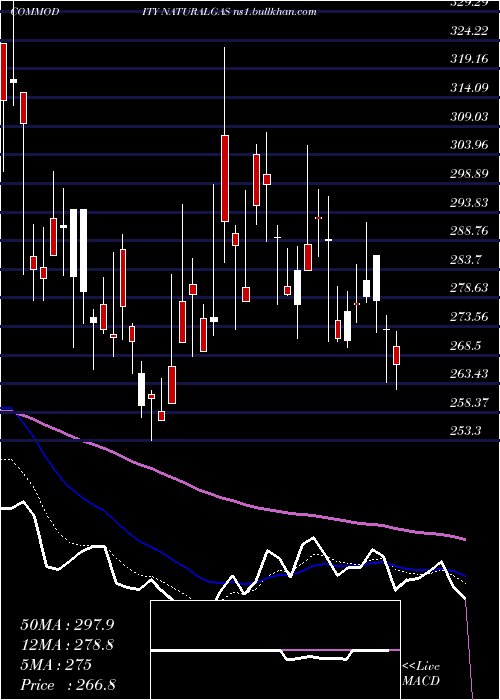Click the 258.37 price axis label
Screen dimensions: 500x700
[x=468, y=403]
